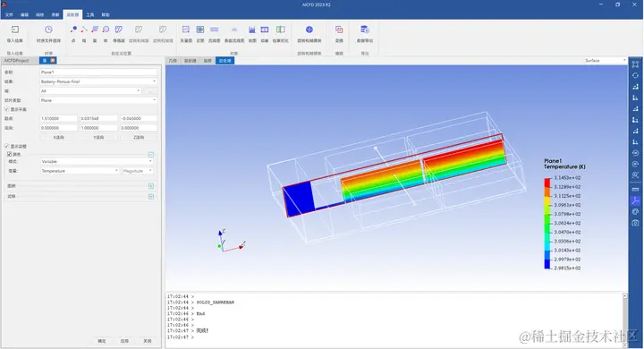The width and height of the screenshot is (644, 349).
Task: Expand the legend section plus icon
Action: [x=151, y=186]
